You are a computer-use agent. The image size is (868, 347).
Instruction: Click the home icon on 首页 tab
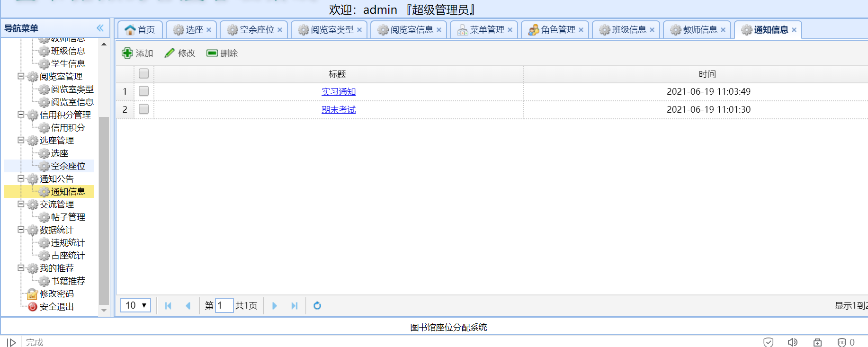(130, 30)
